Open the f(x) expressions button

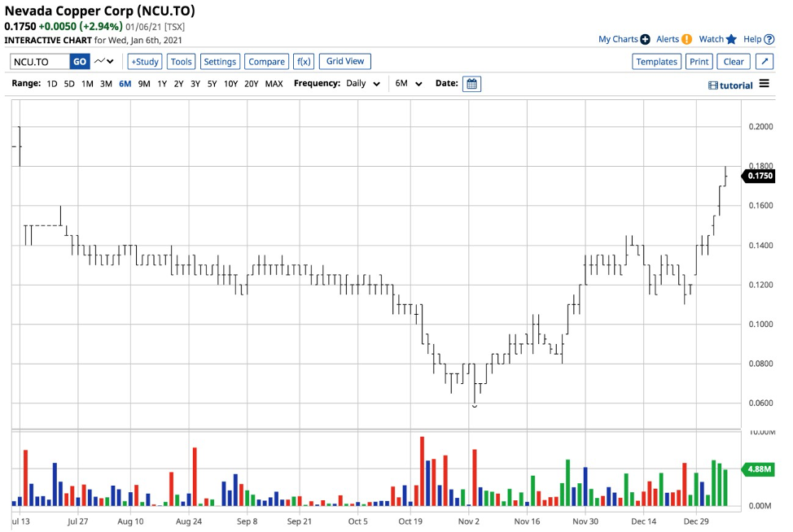pyautogui.click(x=304, y=62)
